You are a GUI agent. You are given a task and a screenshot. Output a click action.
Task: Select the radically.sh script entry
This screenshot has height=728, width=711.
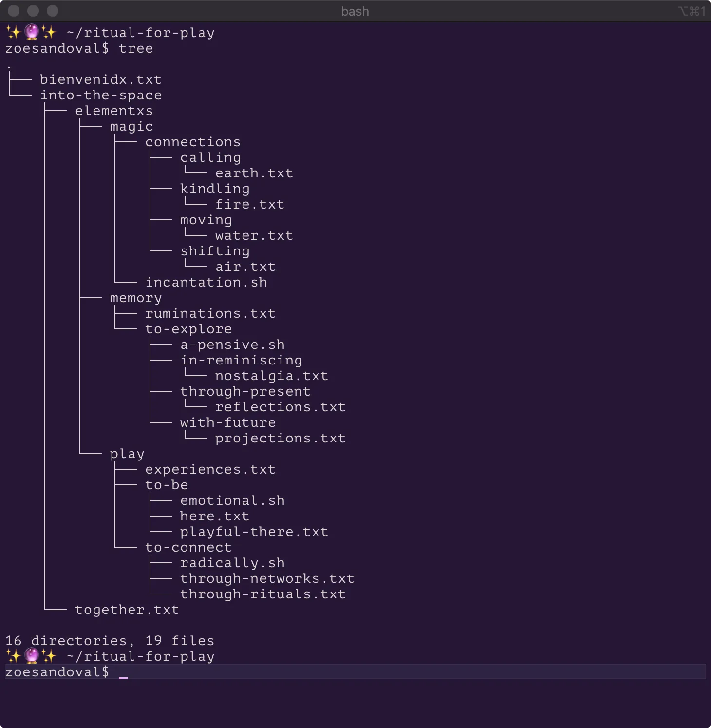(x=232, y=563)
